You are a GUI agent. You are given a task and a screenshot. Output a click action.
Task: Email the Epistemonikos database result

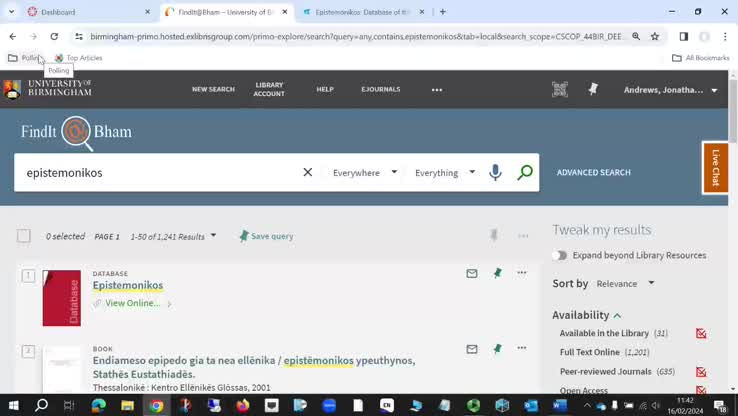coord(472,273)
